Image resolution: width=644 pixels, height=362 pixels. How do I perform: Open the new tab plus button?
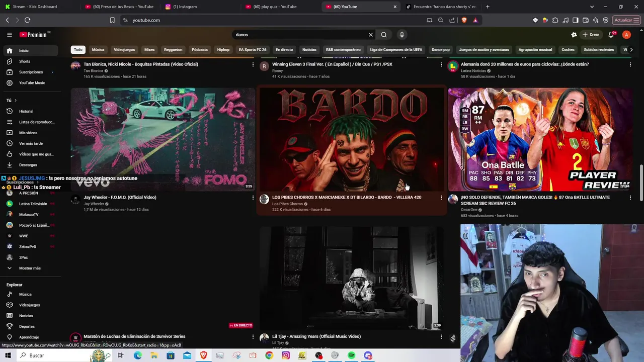click(x=488, y=7)
